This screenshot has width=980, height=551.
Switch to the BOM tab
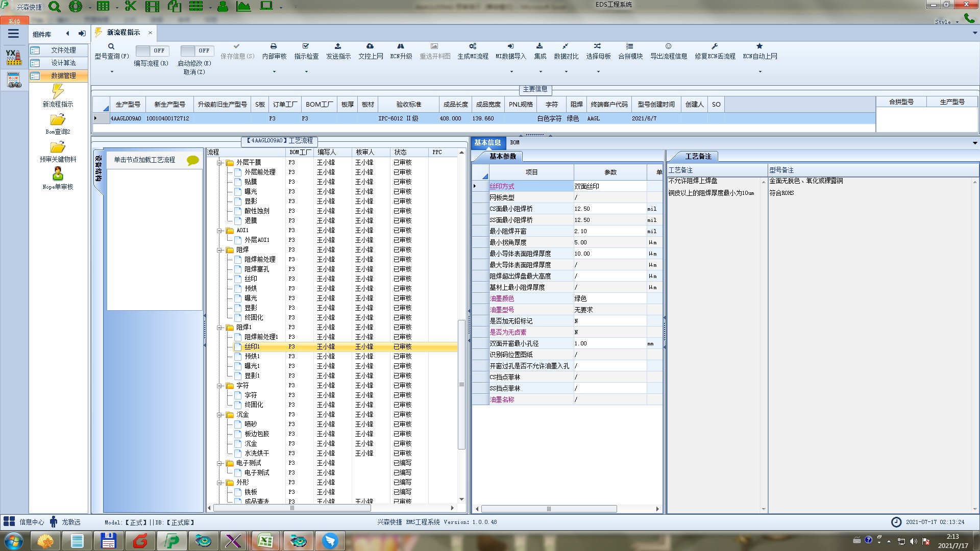[x=514, y=143]
